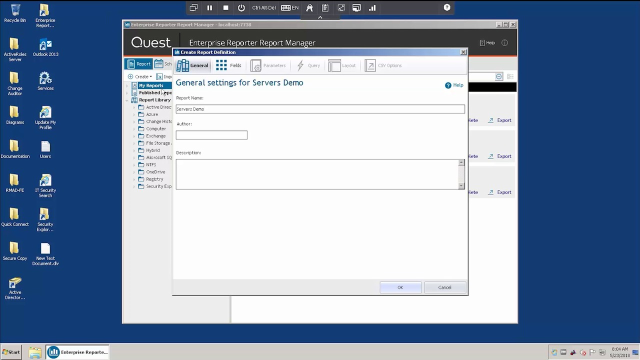Image resolution: width=640 pixels, height=360 pixels.
Task: Select the IT Security Search desktop icon
Action: tap(45, 186)
